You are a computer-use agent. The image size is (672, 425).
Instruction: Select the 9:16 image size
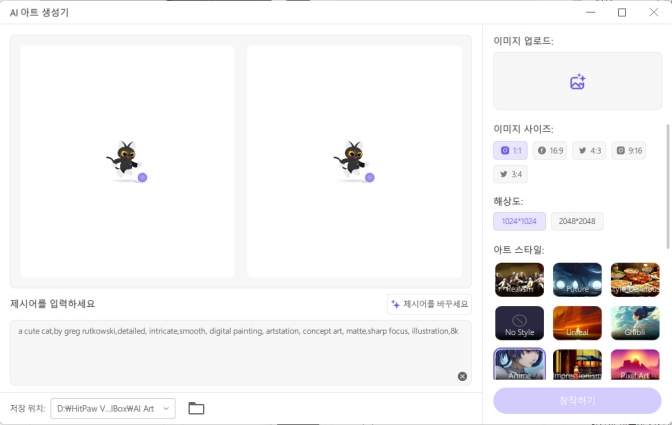(x=628, y=151)
